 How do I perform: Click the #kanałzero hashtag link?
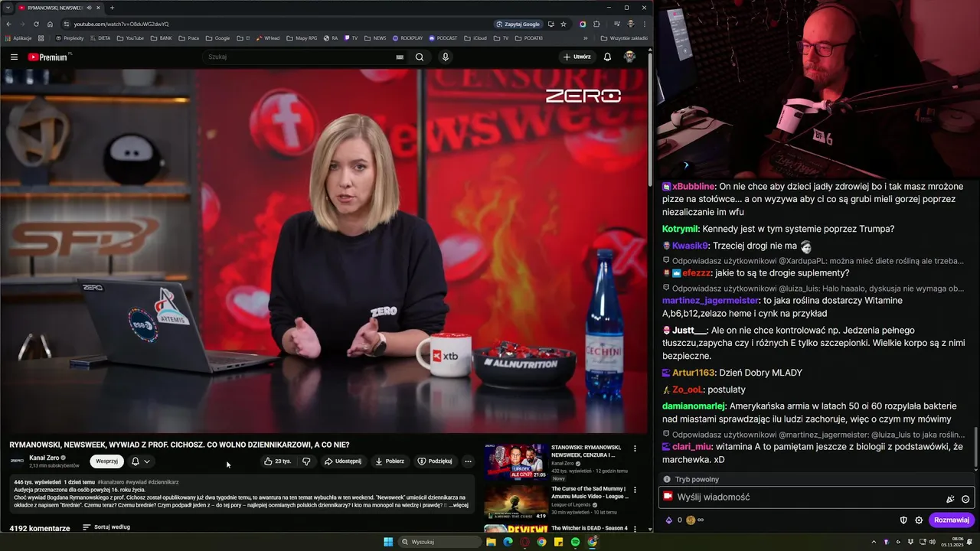point(111,482)
